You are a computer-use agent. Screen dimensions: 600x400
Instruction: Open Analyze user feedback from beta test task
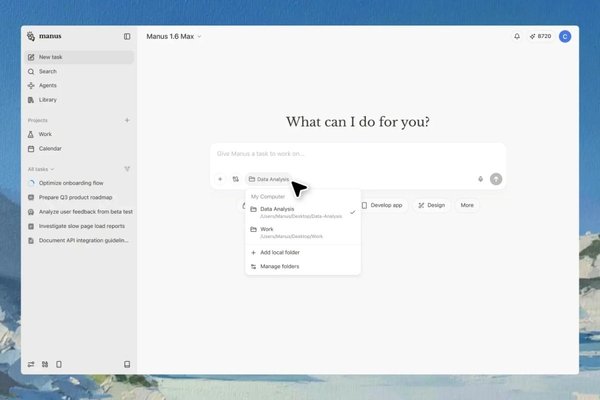tap(79, 212)
